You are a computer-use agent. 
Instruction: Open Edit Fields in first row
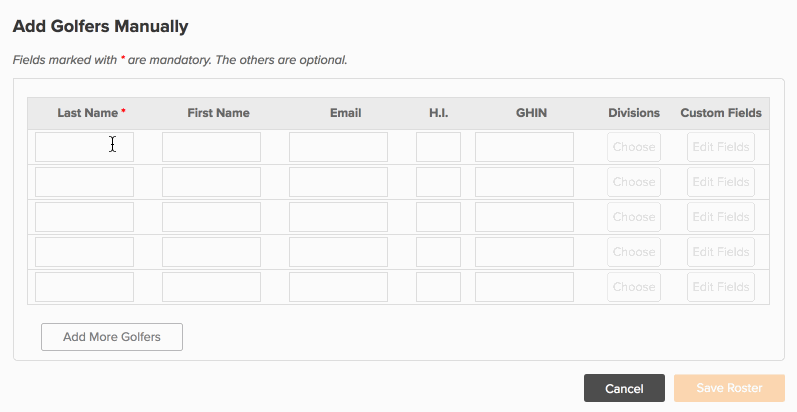pos(721,147)
